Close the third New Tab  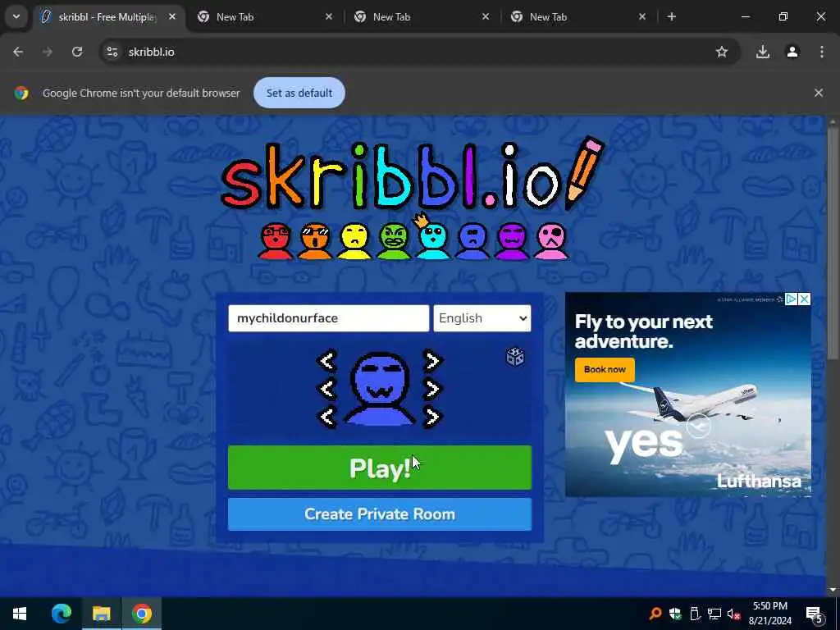pyautogui.click(x=642, y=16)
